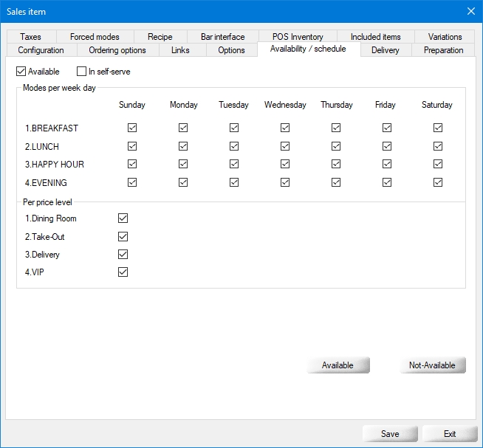Toggle BREAKFAST availability on Sunday
The width and height of the screenshot is (483, 448).
click(x=132, y=128)
